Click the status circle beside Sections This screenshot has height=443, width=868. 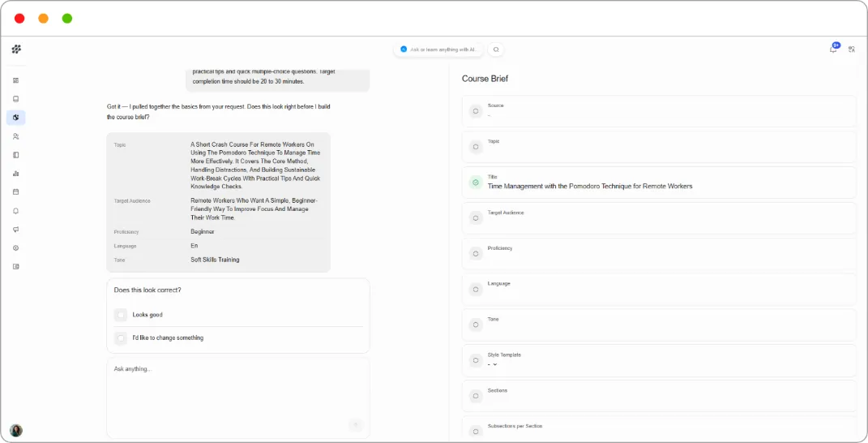coord(476,396)
